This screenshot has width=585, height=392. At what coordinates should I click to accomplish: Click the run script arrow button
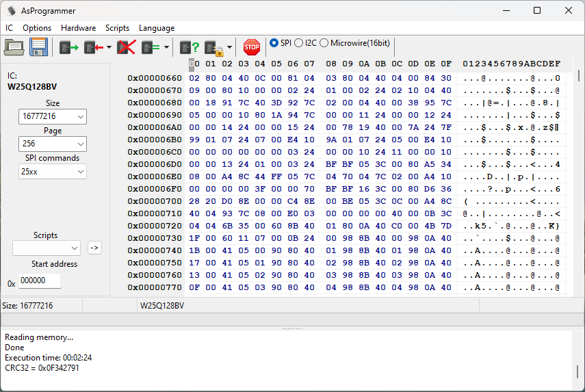pos(94,248)
